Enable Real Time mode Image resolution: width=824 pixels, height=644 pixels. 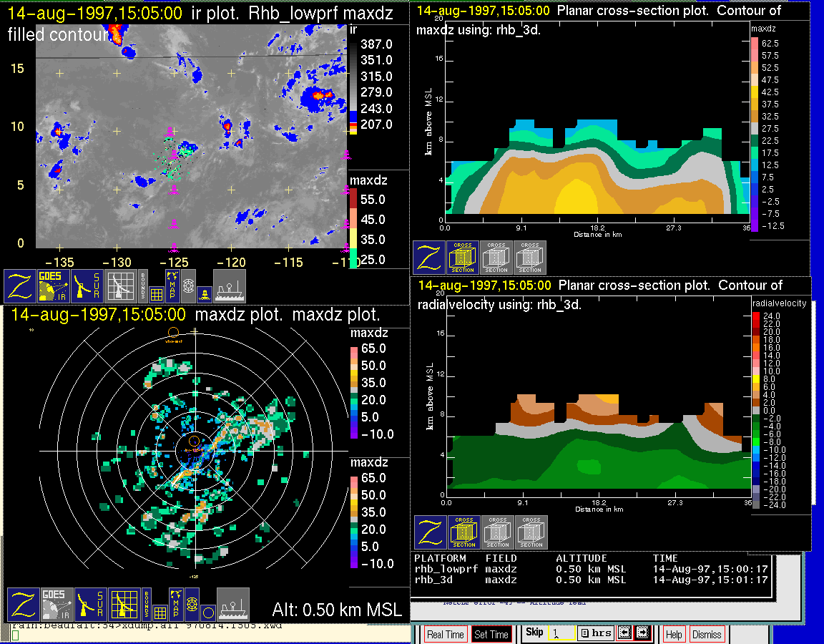pyautogui.click(x=445, y=634)
